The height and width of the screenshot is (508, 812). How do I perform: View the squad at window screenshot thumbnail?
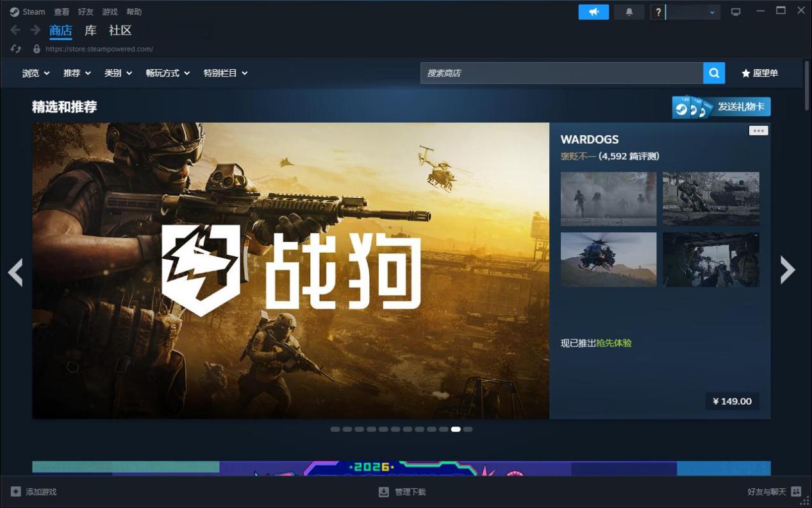711,259
